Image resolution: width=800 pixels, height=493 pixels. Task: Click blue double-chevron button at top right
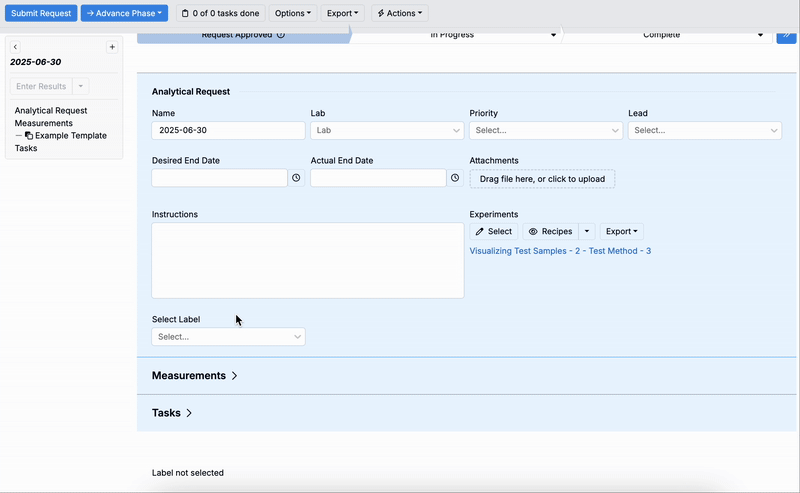click(786, 35)
